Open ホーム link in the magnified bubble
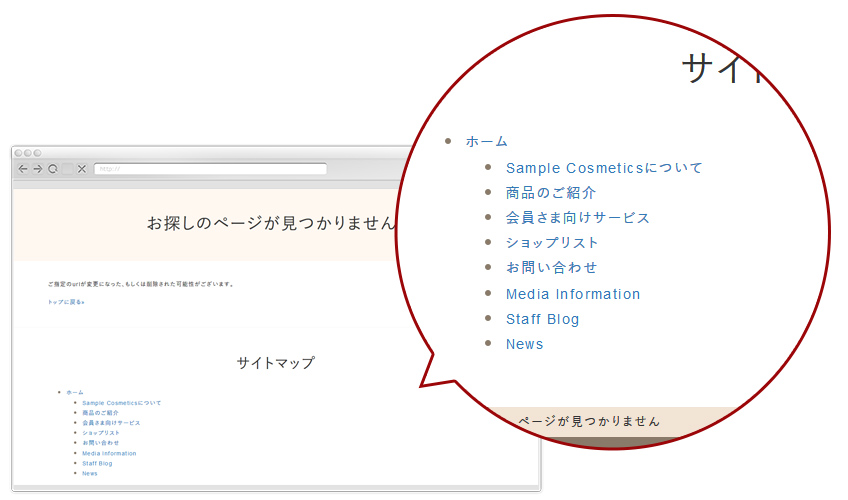This screenshot has height=500, width=848. click(x=487, y=142)
